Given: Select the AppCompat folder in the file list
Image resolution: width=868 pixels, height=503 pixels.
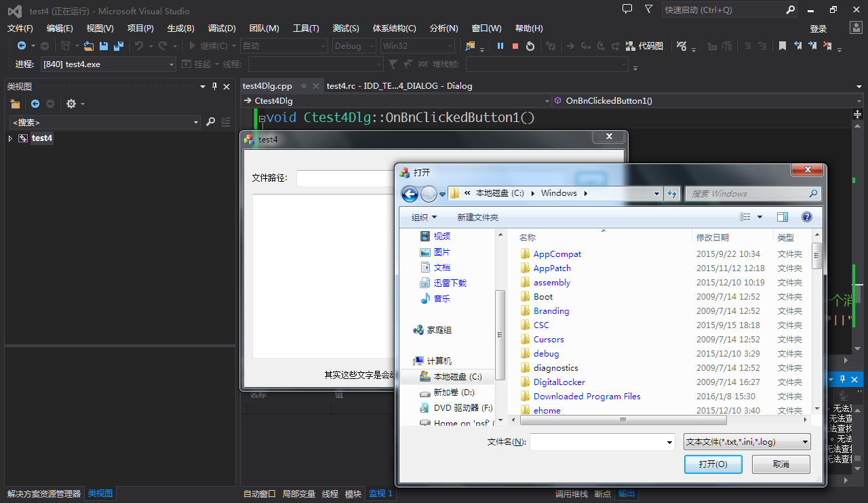Looking at the screenshot, I should (x=557, y=254).
